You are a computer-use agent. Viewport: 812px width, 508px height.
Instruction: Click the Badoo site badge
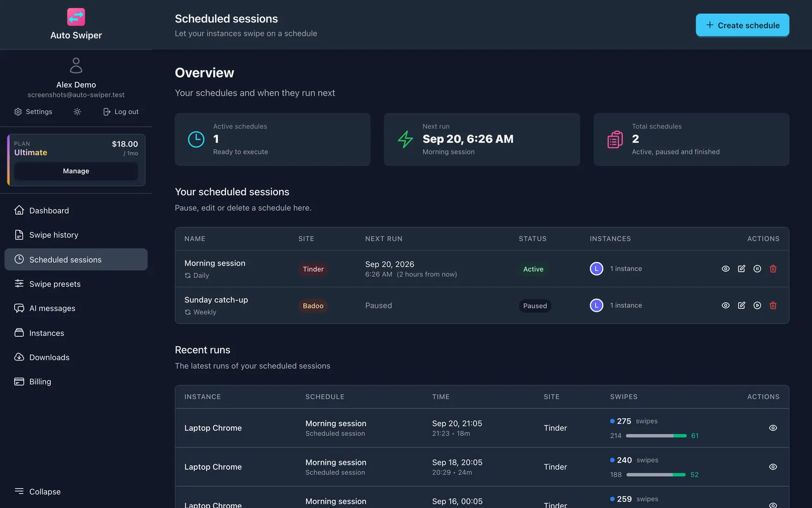point(313,306)
